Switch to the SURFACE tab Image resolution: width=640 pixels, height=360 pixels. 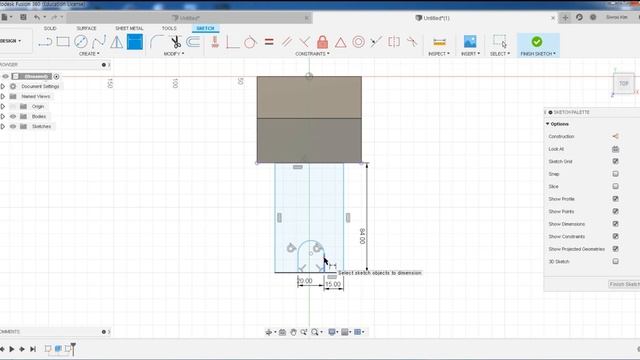[x=87, y=28]
